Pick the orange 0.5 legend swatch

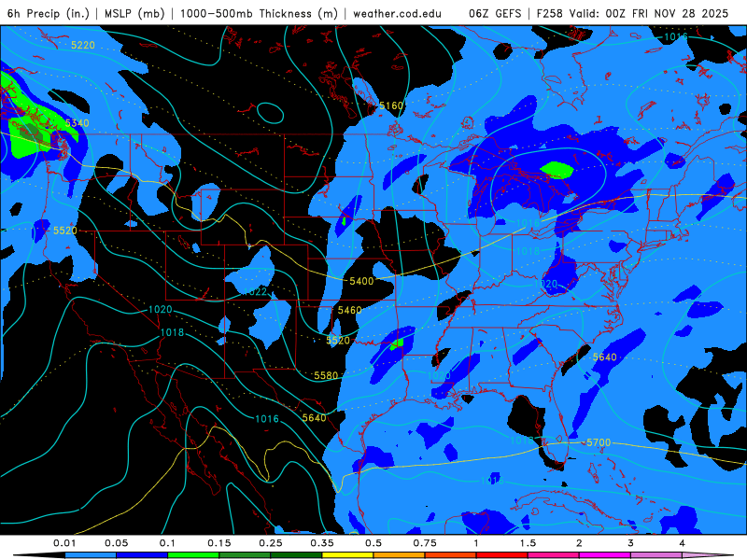pyautogui.click(x=400, y=555)
